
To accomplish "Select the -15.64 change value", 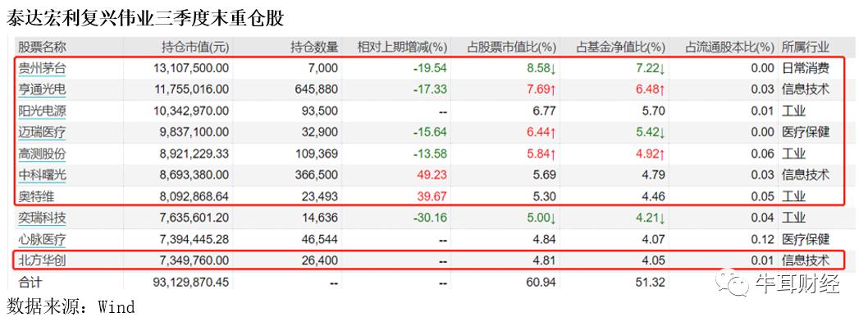I will (x=430, y=132).
